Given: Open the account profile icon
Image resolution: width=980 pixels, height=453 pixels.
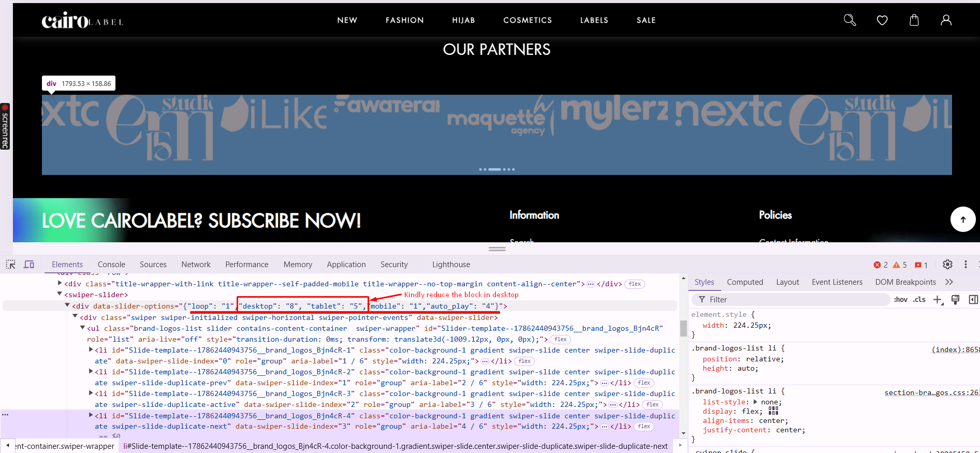Looking at the screenshot, I should pyautogui.click(x=946, y=20).
